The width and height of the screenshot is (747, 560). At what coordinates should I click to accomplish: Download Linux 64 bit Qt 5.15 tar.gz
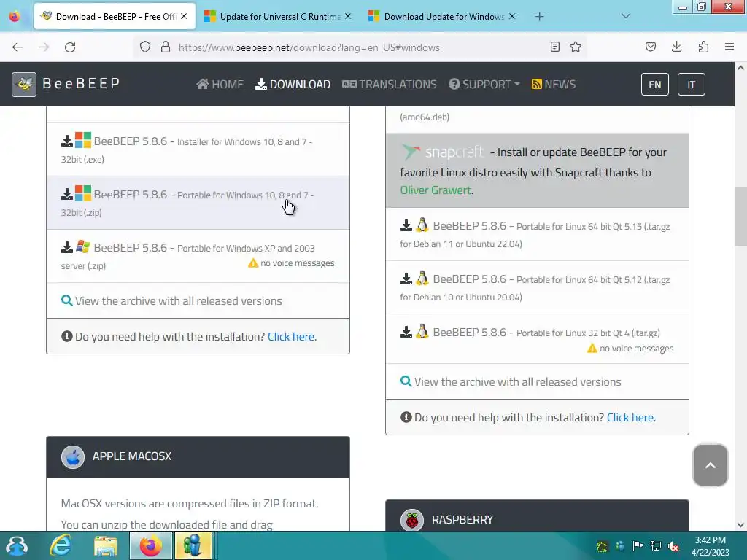point(537,234)
